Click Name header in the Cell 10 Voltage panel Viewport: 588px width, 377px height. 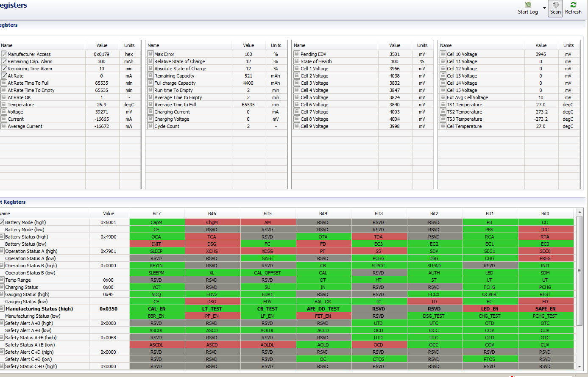coord(481,45)
